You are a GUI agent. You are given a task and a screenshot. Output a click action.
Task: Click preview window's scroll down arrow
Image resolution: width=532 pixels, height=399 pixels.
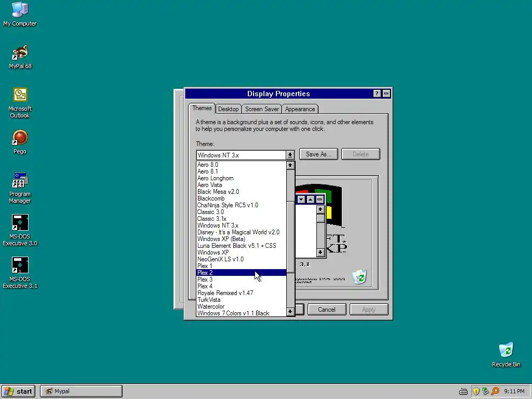tap(320, 252)
